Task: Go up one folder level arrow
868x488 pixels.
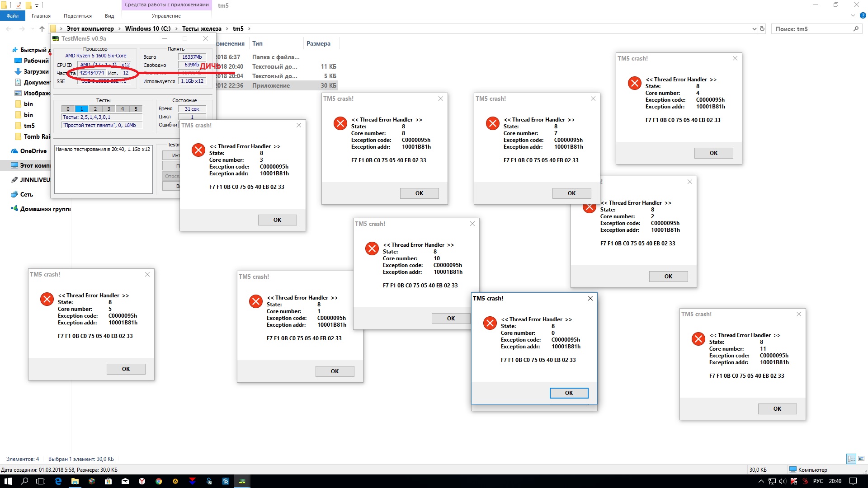Action: [x=42, y=29]
